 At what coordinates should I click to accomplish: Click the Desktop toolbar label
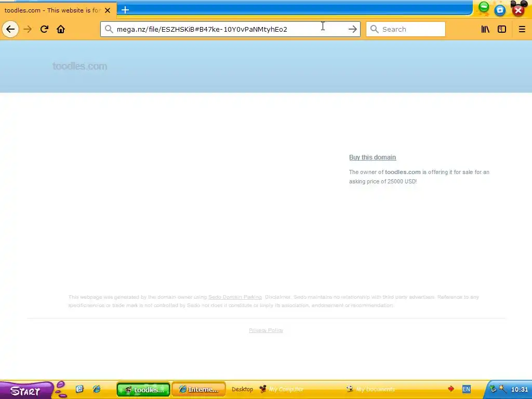[242, 389]
